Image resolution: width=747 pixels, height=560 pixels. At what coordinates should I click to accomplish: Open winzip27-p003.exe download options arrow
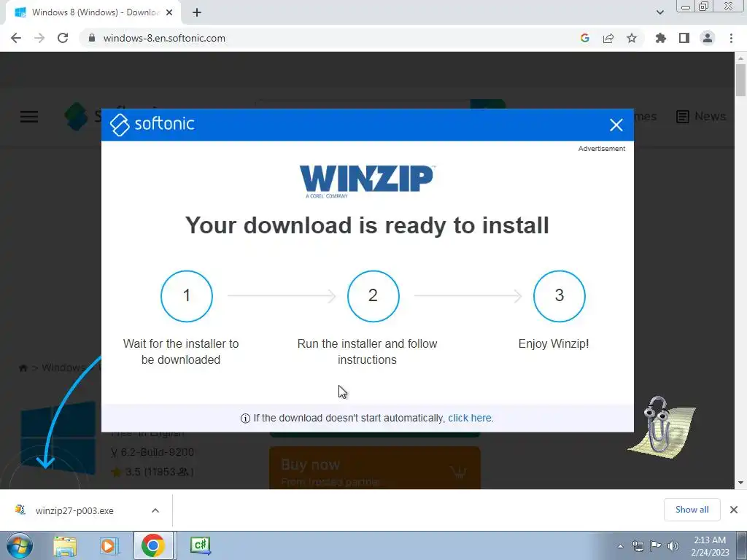tap(155, 510)
